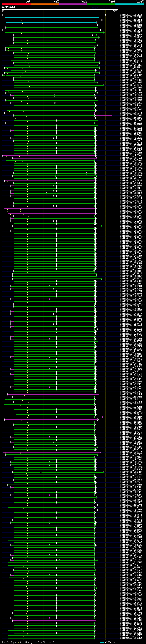Click the green ~80% identity legend segment

tap(101, 4)
